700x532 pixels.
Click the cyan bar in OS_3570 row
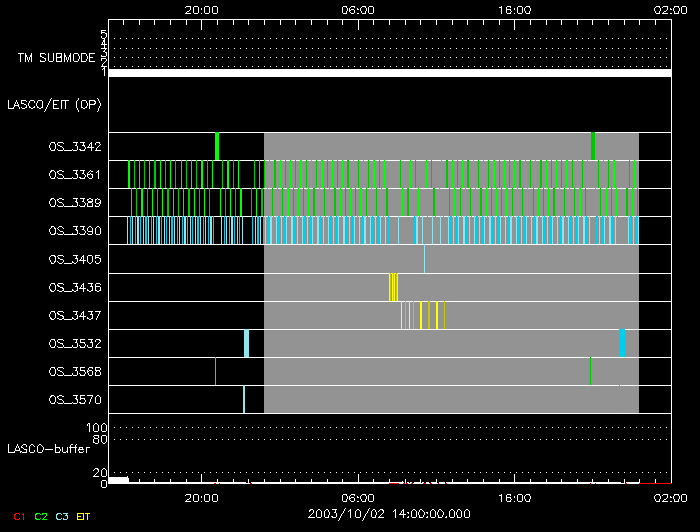pos(244,400)
